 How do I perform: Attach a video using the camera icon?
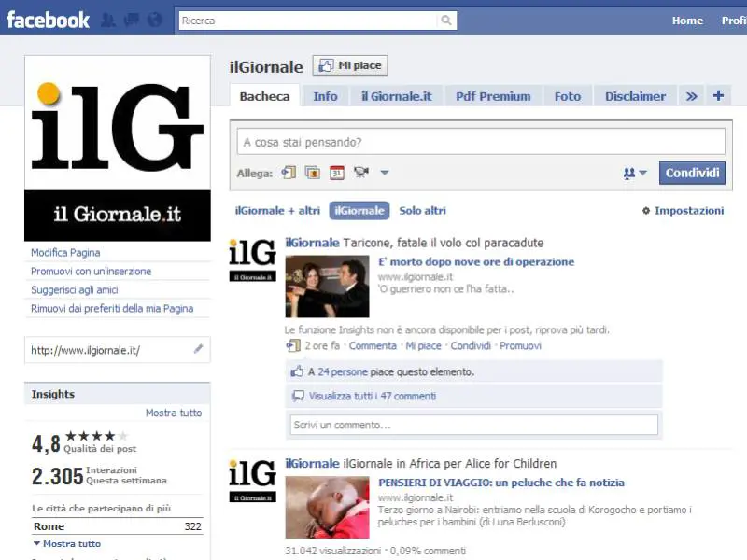tap(361, 173)
